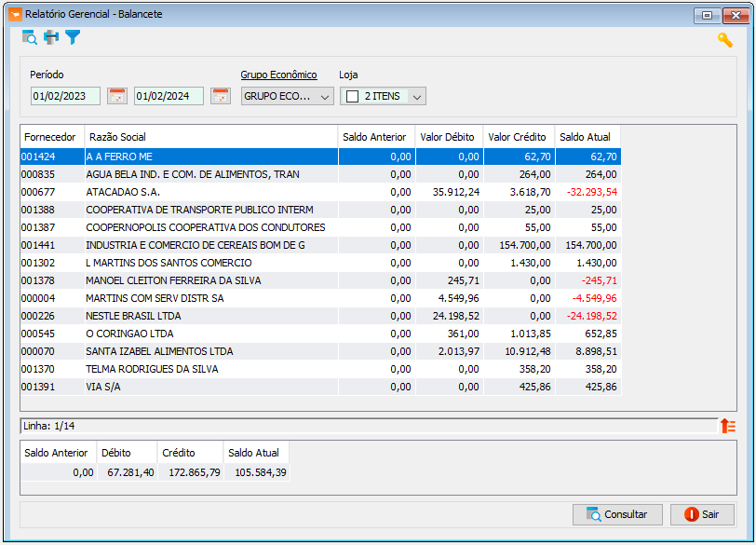Click total Crédito value 172.865,79
This screenshot has height=545, width=756.
195,472
